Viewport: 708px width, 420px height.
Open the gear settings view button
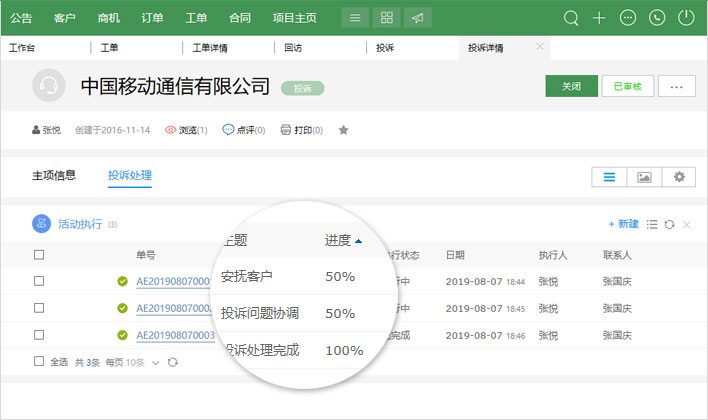coord(679,177)
